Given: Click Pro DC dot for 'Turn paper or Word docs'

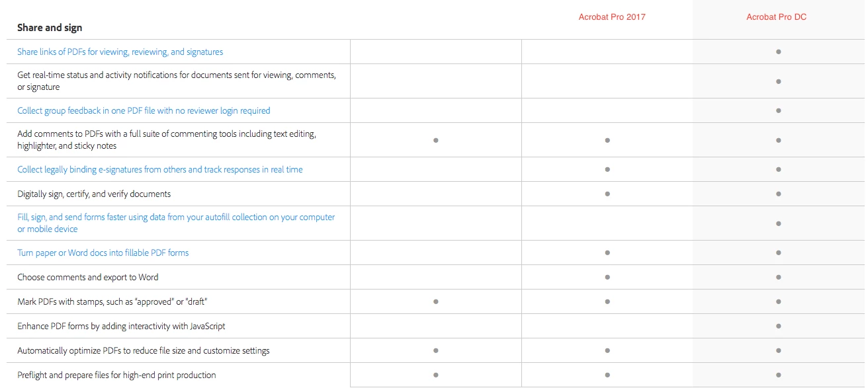Looking at the screenshot, I should pos(779,253).
